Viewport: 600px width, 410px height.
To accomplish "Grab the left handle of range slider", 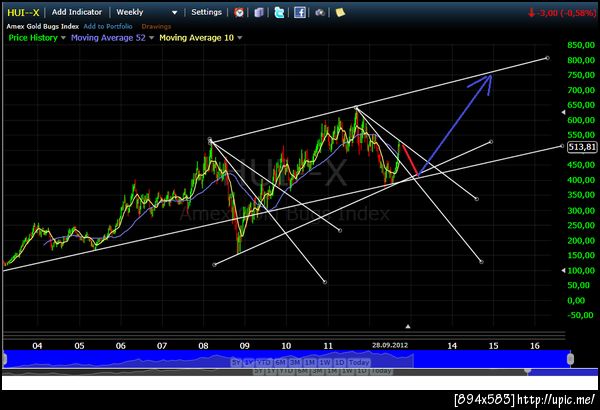I will click(x=5, y=359).
